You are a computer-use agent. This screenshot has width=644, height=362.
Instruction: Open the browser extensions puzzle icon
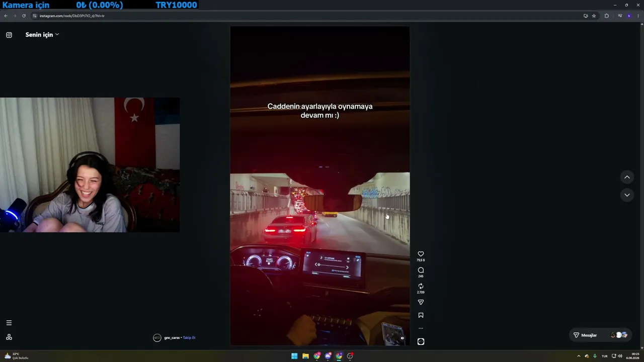(x=607, y=16)
